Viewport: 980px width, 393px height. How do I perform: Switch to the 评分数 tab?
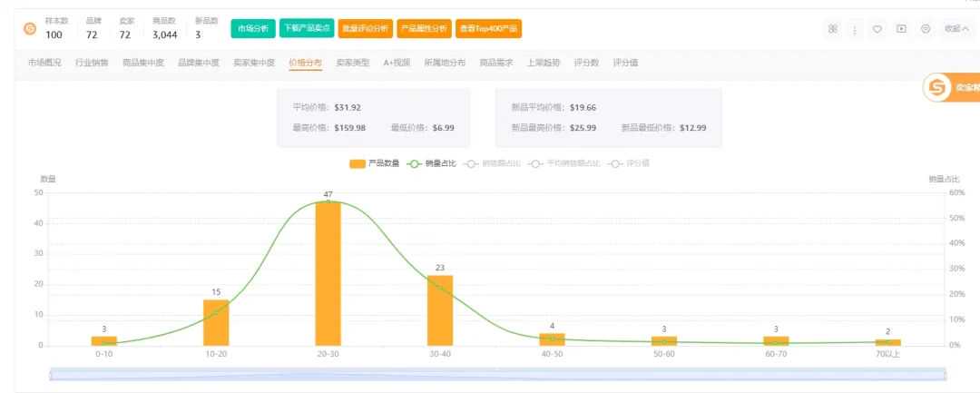coord(586,63)
